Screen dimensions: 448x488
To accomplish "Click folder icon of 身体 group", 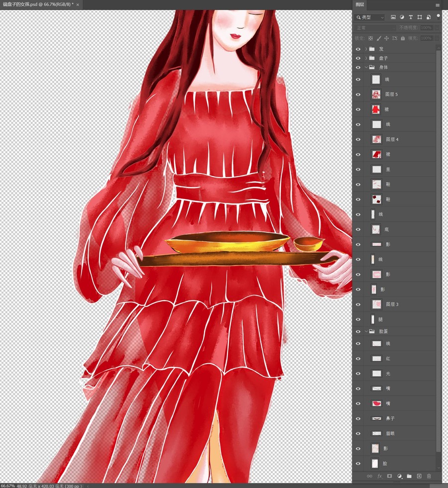I will (372, 67).
